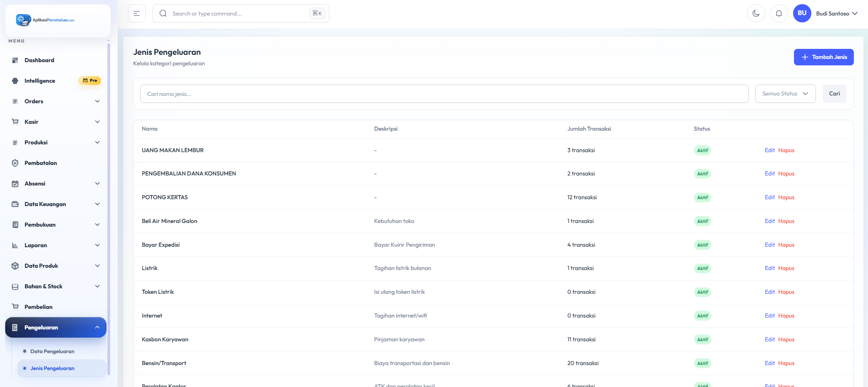Expand the Data Keuangan menu chevron

(x=97, y=204)
